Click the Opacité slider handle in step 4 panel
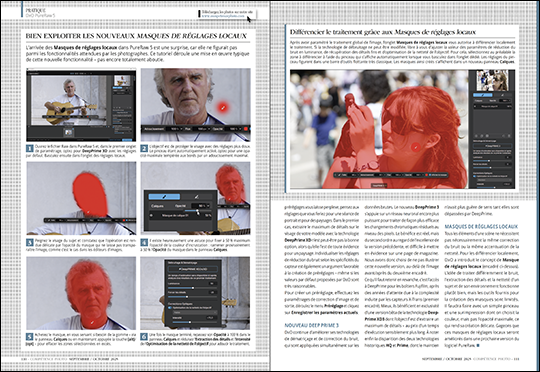540x372 pixels. [197, 210]
